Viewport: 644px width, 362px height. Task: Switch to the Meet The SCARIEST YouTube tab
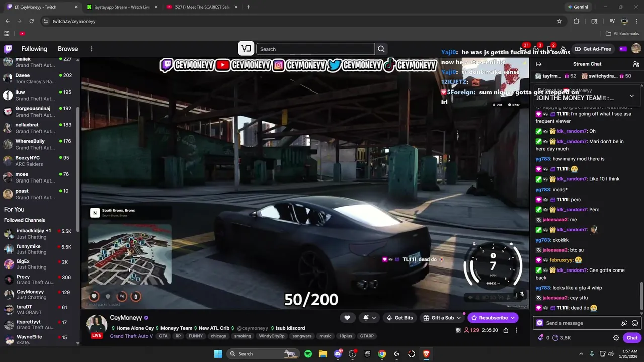pos(201,7)
